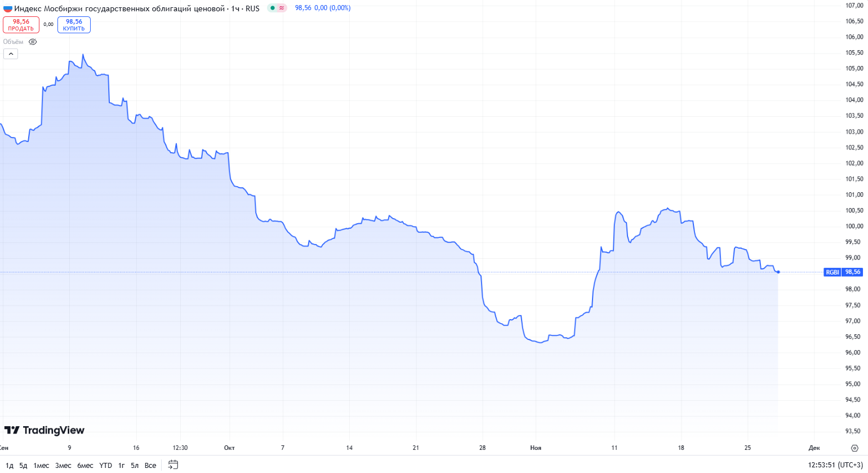Select the 1мес time range
Image resolution: width=868 pixels, height=473 pixels.
[41, 466]
